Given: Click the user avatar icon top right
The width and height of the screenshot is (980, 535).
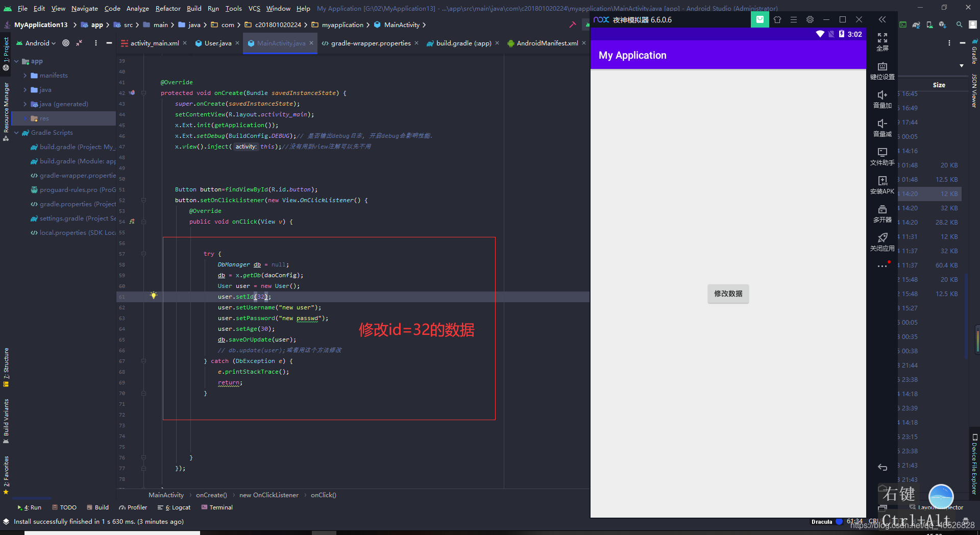Looking at the screenshot, I should (x=973, y=25).
